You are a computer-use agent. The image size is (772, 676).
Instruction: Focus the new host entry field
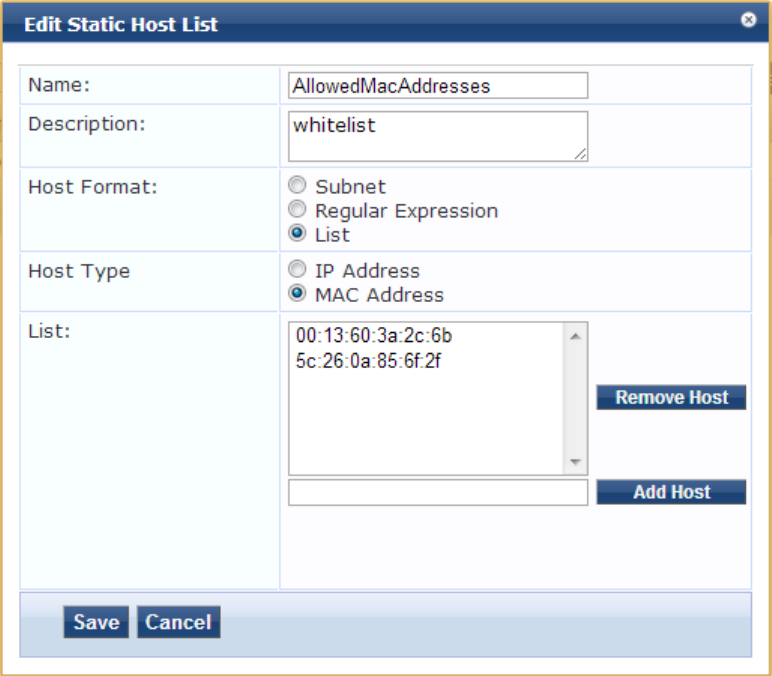tap(437, 492)
